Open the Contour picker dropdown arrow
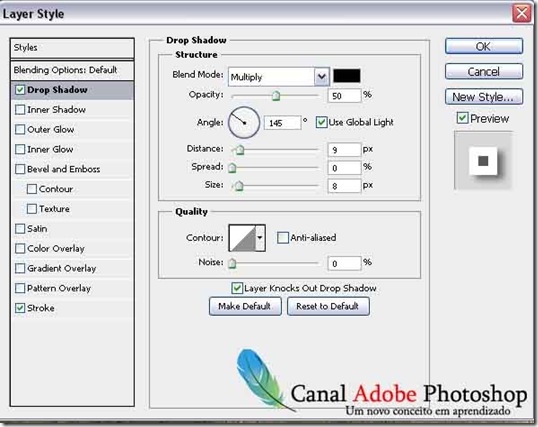This screenshot has height=427, width=538. [260, 238]
